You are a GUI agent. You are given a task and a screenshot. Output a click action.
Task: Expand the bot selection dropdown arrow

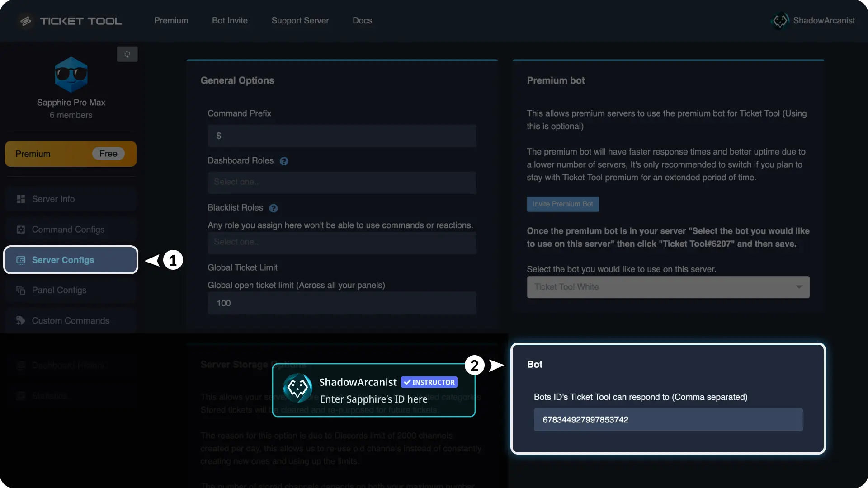click(x=799, y=287)
